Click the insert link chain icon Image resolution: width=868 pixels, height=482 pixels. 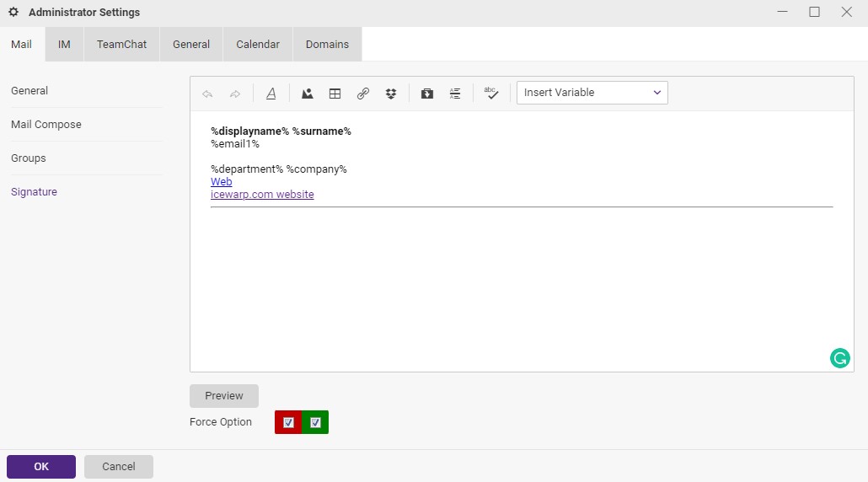pyautogui.click(x=363, y=94)
